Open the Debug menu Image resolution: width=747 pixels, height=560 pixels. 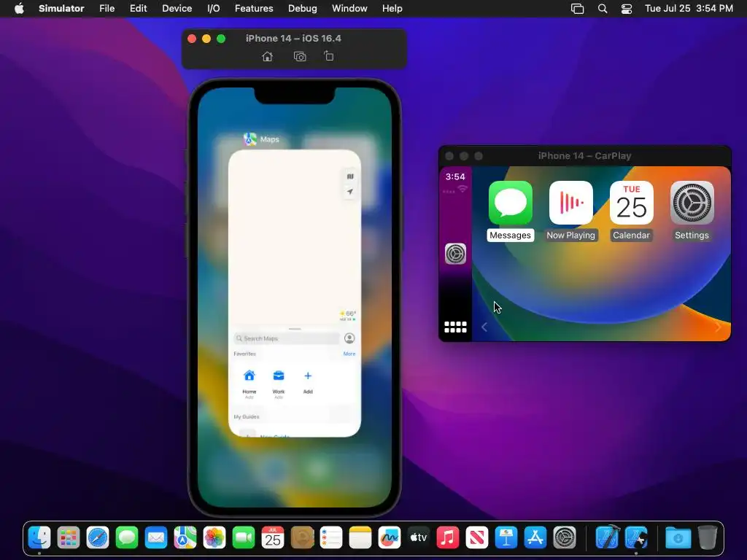303,9
